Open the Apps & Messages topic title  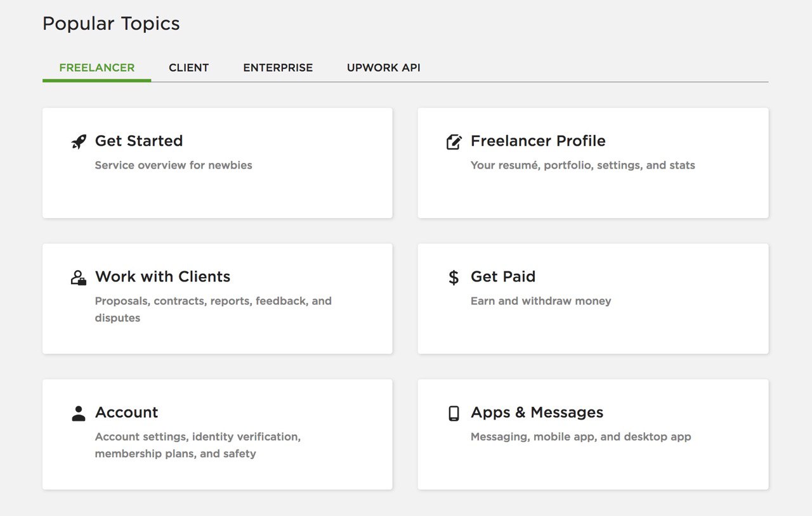click(537, 412)
